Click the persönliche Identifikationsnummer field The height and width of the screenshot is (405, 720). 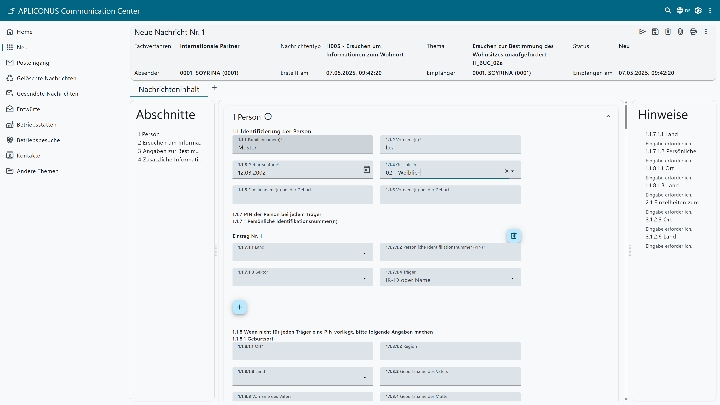(450, 252)
